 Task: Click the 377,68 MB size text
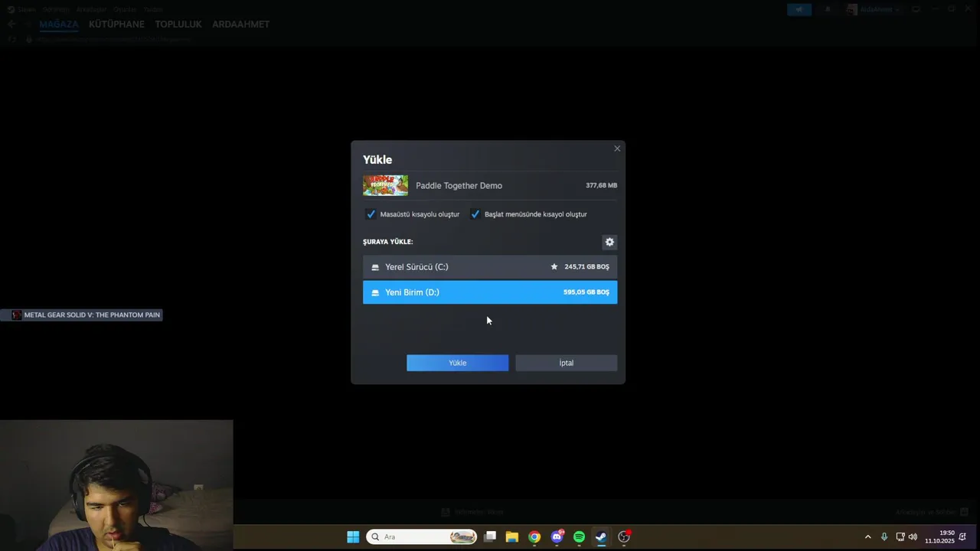(x=601, y=186)
